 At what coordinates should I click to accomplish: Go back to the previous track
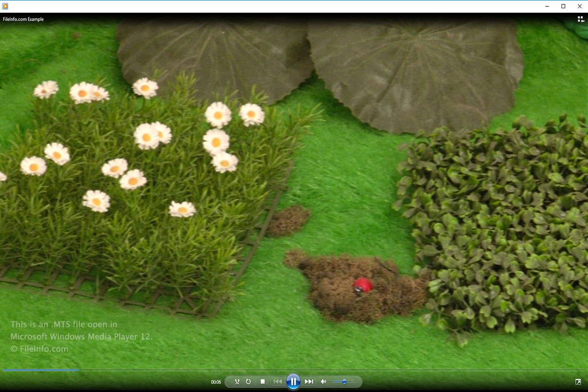pos(277,381)
